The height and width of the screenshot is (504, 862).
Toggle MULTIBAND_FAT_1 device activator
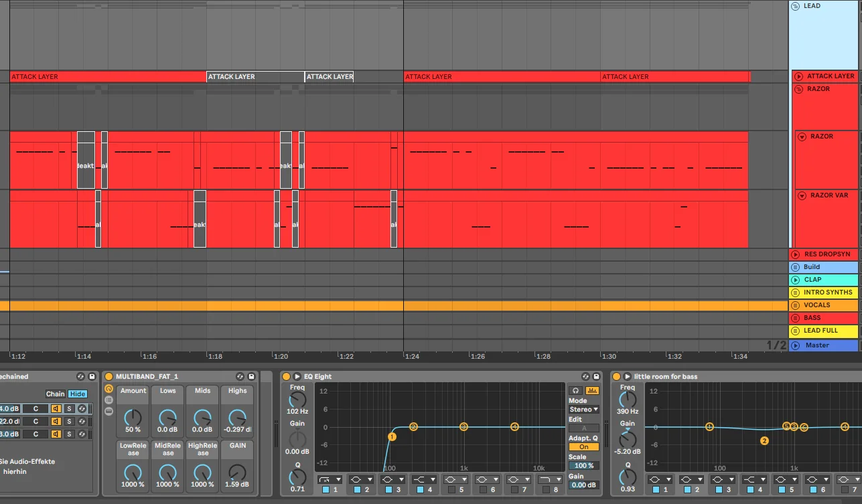[x=109, y=377]
